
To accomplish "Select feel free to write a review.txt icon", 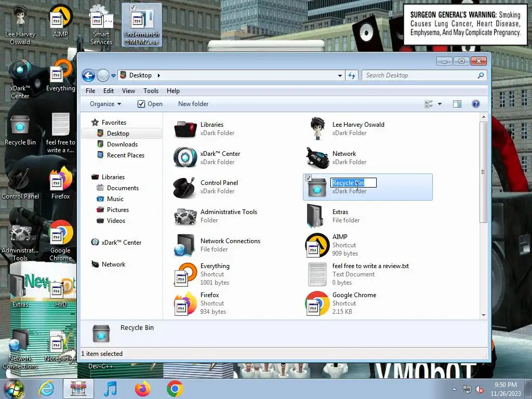I will point(317,274).
